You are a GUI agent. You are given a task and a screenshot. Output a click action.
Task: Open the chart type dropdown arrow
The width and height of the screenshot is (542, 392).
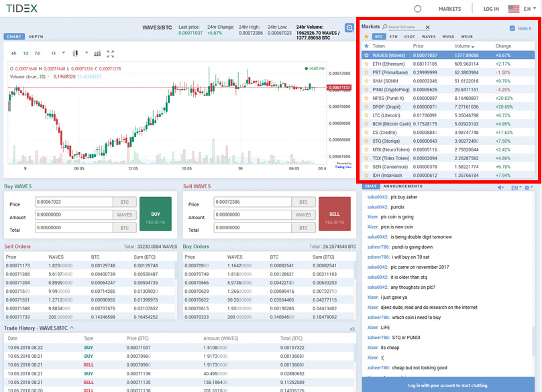pyautogui.click(x=87, y=53)
